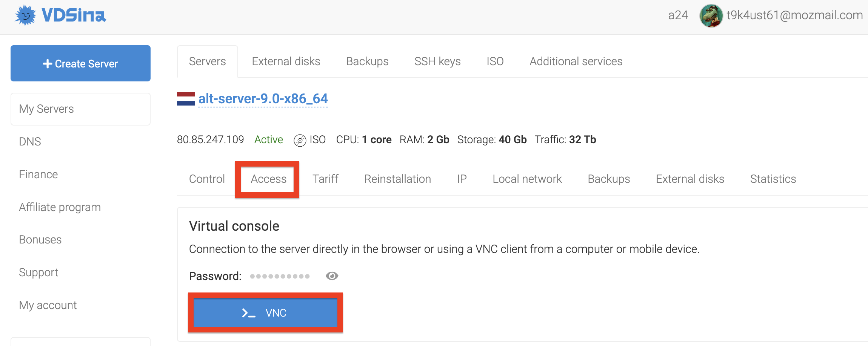Click the account email t9k4ust61@mozmail.com

coord(794,15)
